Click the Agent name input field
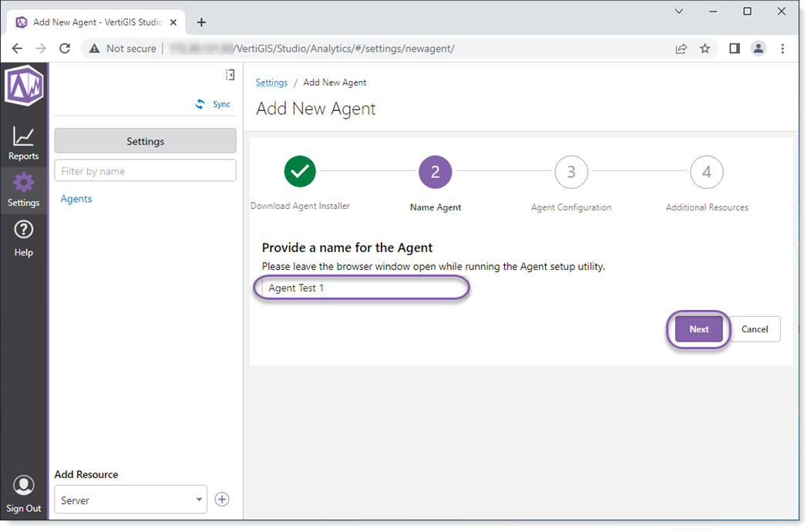This screenshot has height=532, width=811. click(361, 288)
